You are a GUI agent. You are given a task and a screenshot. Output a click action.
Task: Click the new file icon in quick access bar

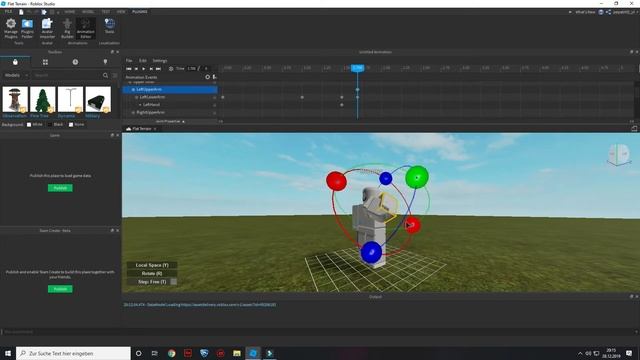click(x=21, y=12)
